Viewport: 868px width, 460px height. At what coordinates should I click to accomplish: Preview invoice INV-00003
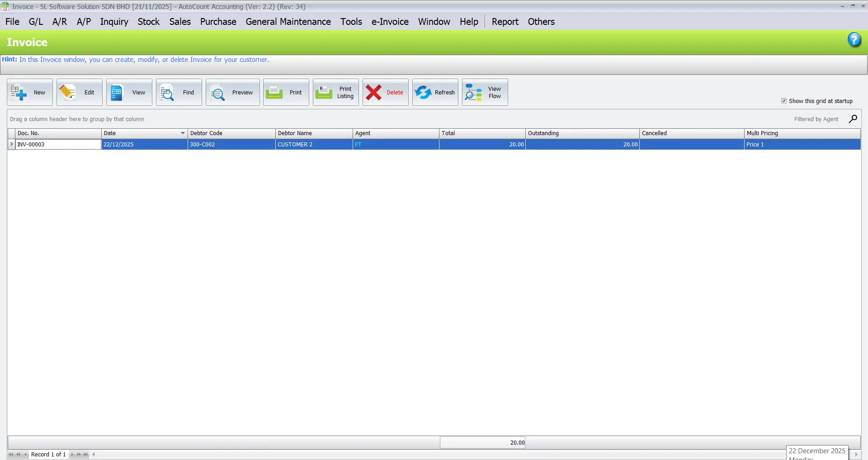(x=232, y=92)
